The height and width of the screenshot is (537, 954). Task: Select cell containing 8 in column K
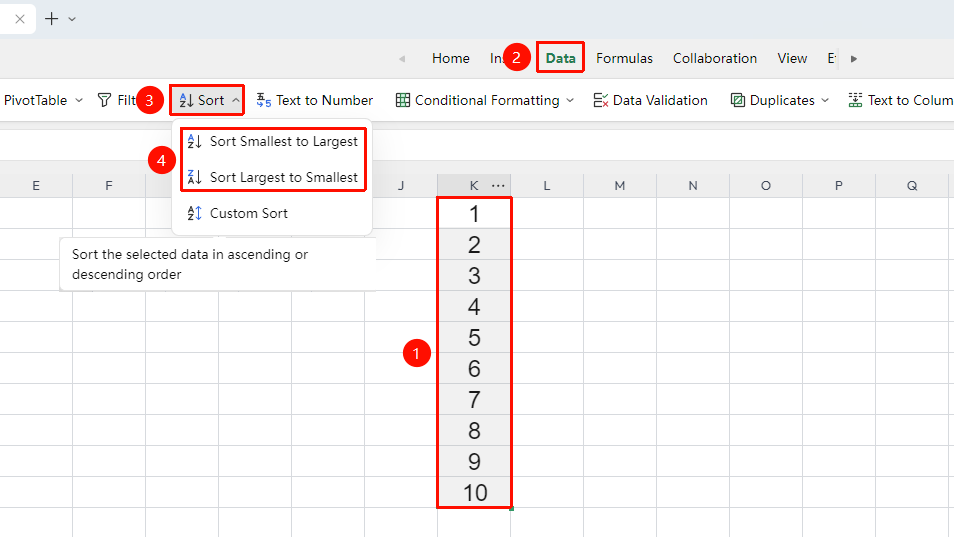click(x=474, y=431)
